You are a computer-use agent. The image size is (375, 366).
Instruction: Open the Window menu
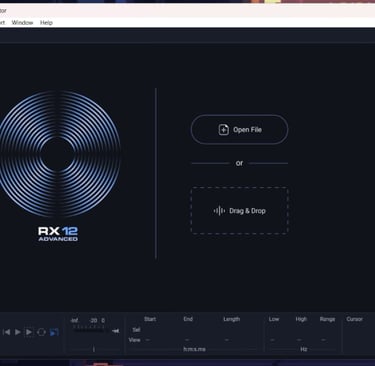tap(22, 23)
